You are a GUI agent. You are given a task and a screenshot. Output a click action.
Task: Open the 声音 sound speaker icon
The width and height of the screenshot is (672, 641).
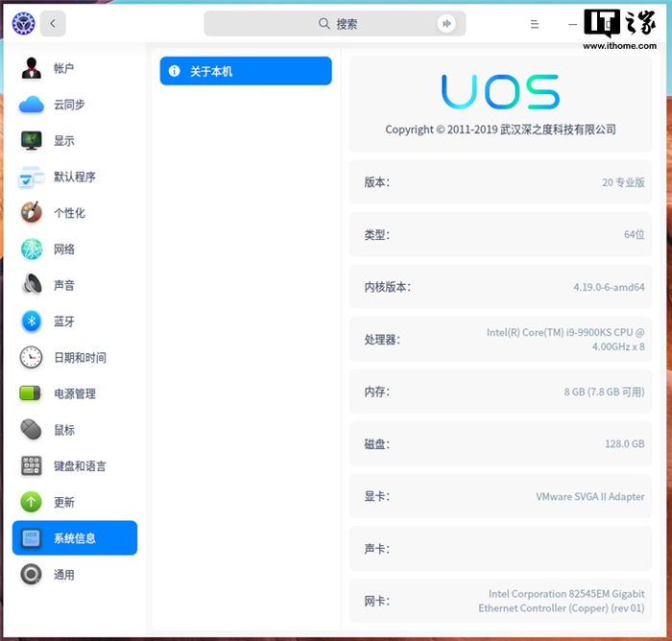click(32, 285)
